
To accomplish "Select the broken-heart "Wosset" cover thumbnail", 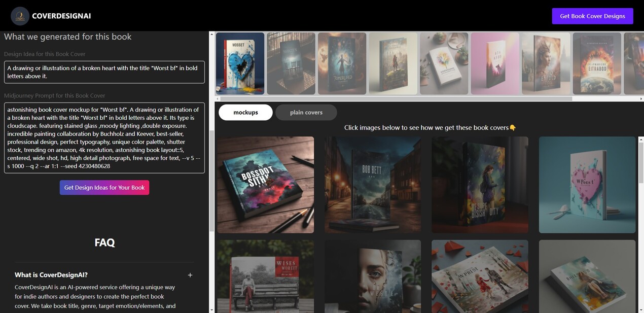I will [x=239, y=64].
